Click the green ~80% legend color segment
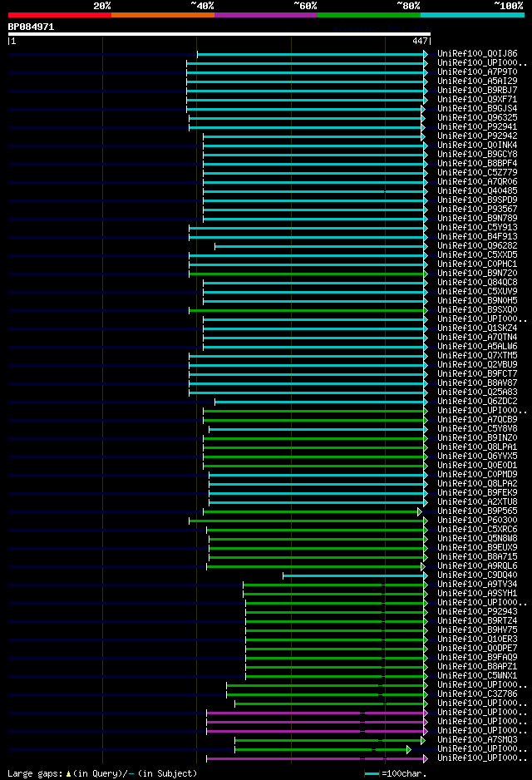This screenshot has width=532, height=780. point(369,15)
